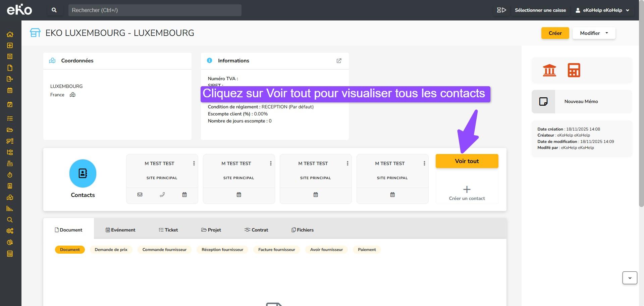Image resolution: width=644 pixels, height=306 pixels.
Task: Select the Demande de prix filter
Action: [111, 250]
